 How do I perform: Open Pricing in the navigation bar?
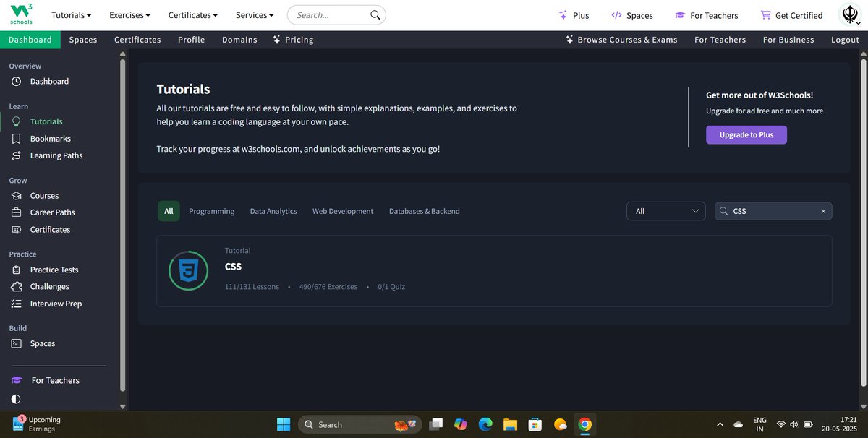tap(293, 40)
